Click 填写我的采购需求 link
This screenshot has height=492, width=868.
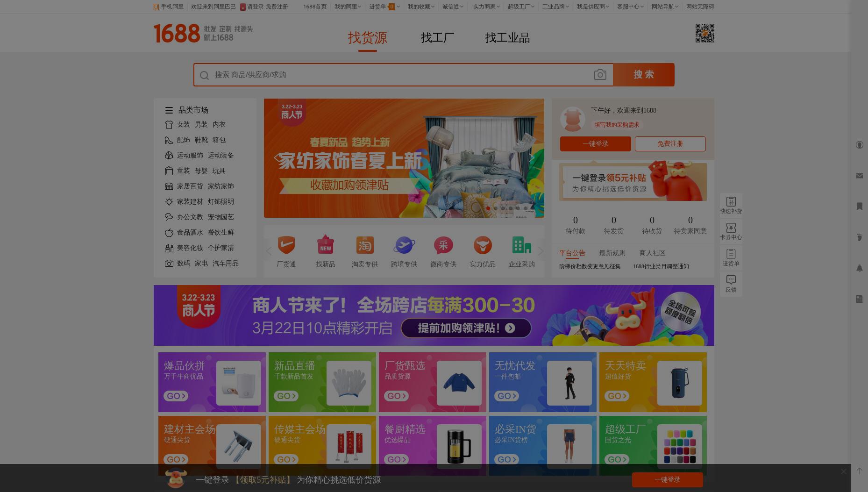[617, 125]
